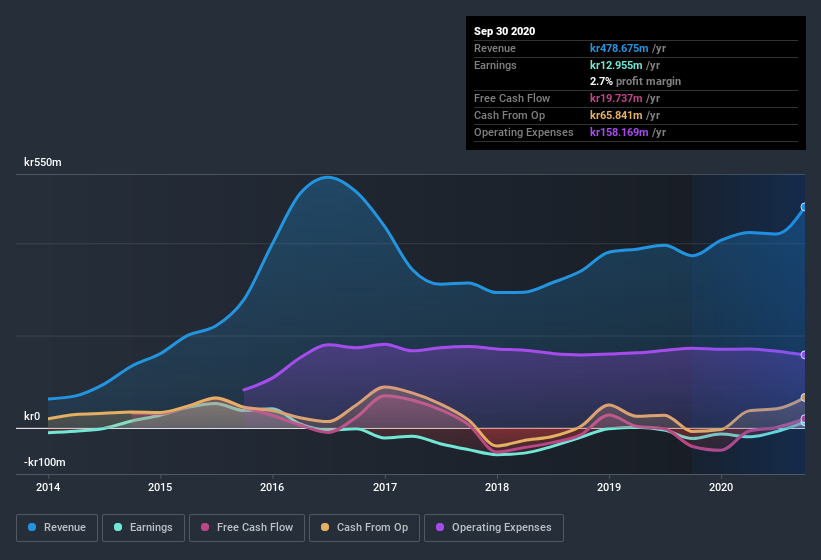Click the Revenue endpoint marker on chart
The width and height of the screenshot is (821, 560).
[804, 207]
